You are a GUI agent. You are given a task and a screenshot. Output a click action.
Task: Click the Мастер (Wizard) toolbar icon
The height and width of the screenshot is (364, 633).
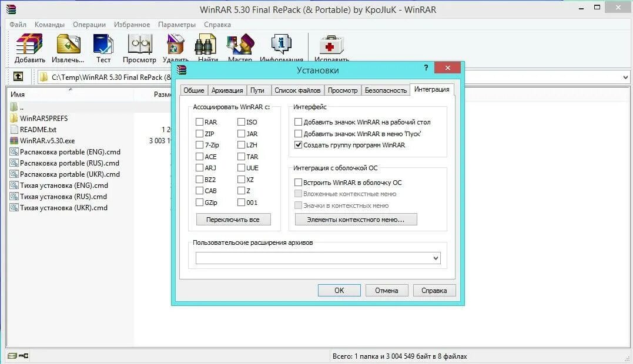coord(240,44)
